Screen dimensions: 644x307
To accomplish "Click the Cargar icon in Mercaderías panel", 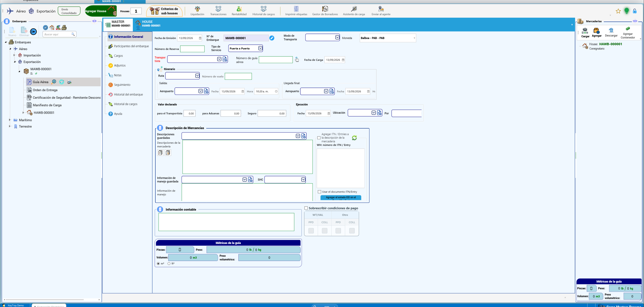I will pos(585,31).
